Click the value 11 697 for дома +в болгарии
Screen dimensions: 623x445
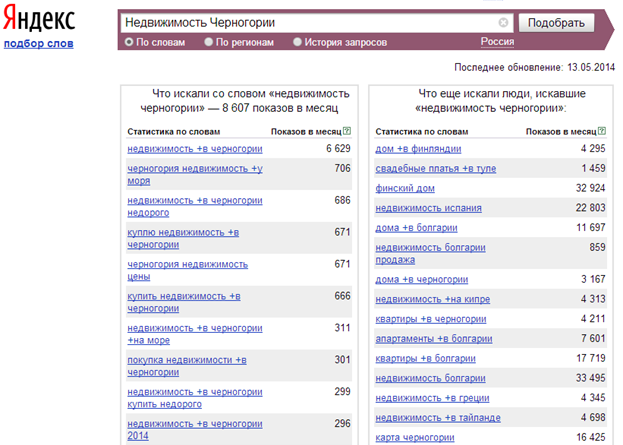[591, 228]
